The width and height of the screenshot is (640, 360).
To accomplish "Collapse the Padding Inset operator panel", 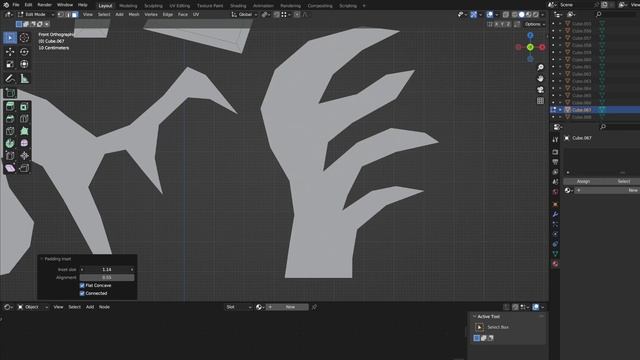I will point(42,259).
